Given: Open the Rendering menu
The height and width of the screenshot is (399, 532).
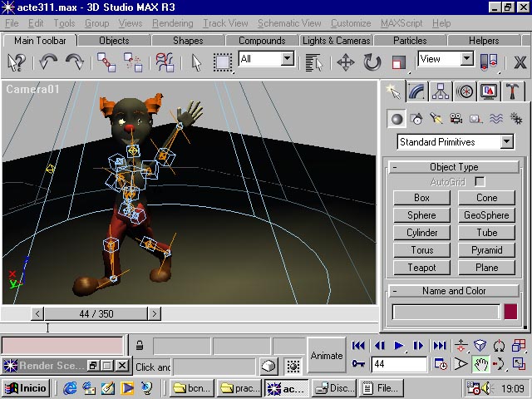Looking at the screenshot, I should pyautogui.click(x=173, y=23).
